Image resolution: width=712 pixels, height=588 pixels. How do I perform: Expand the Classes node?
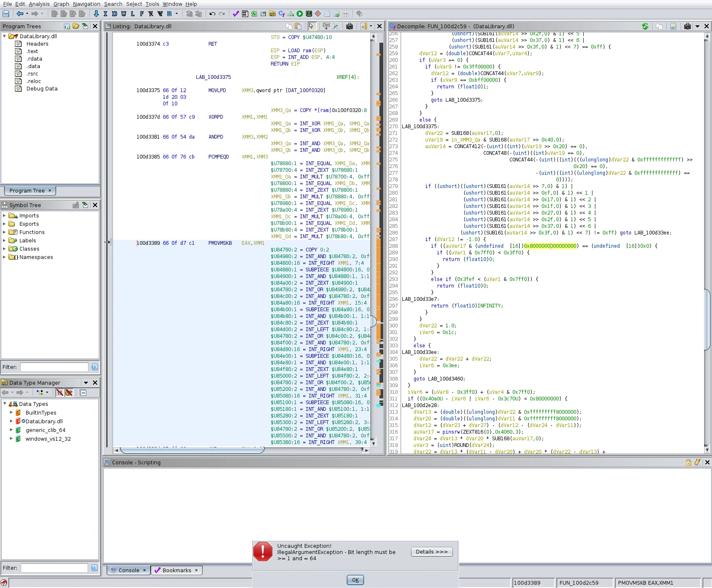point(4,249)
